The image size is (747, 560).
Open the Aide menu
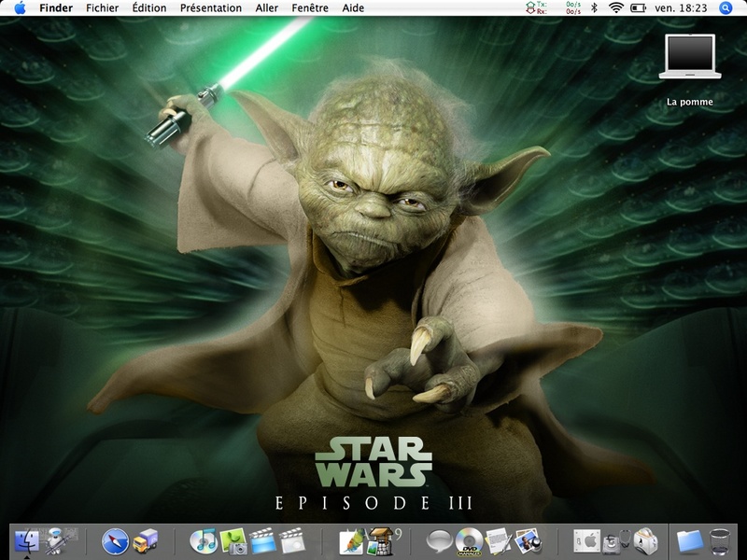353,8
